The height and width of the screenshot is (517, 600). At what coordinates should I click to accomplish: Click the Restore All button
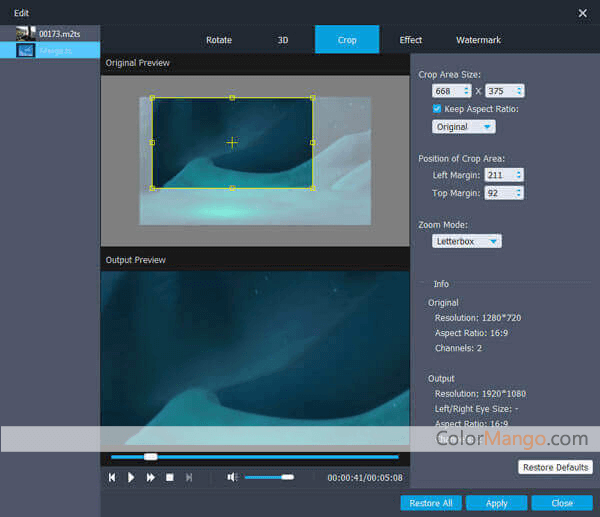click(431, 503)
